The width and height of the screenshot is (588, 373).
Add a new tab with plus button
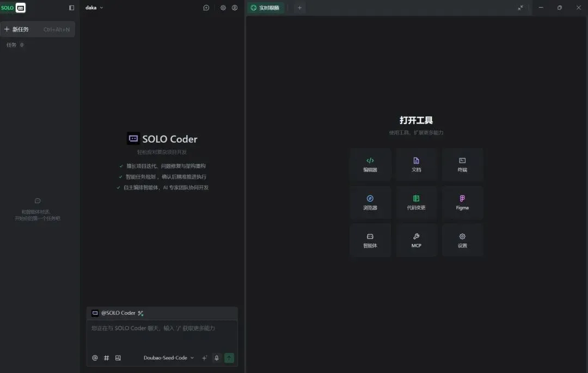click(299, 8)
